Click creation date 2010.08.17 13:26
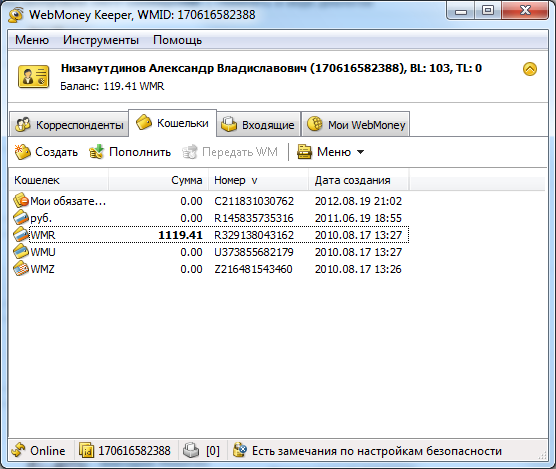The height and width of the screenshot is (469, 556). click(358, 269)
